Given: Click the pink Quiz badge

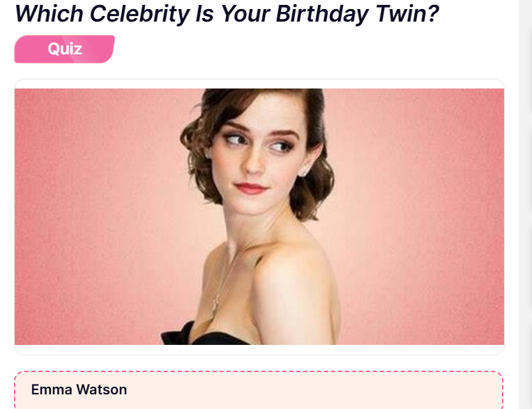Looking at the screenshot, I should click(64, 49).
